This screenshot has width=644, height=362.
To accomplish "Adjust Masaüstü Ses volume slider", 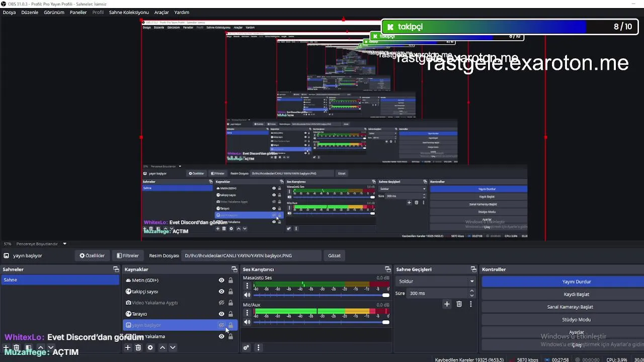I will click(x=321, y=295).
